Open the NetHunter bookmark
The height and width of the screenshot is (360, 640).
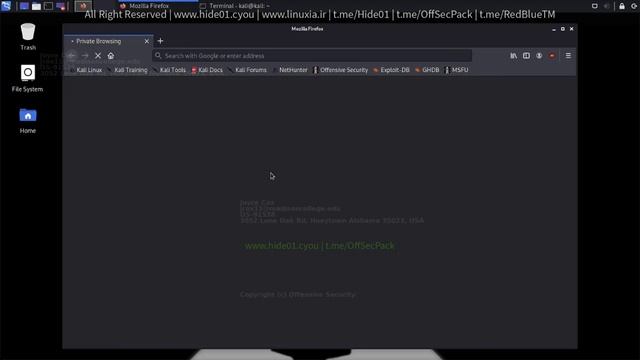coord(290,70)
